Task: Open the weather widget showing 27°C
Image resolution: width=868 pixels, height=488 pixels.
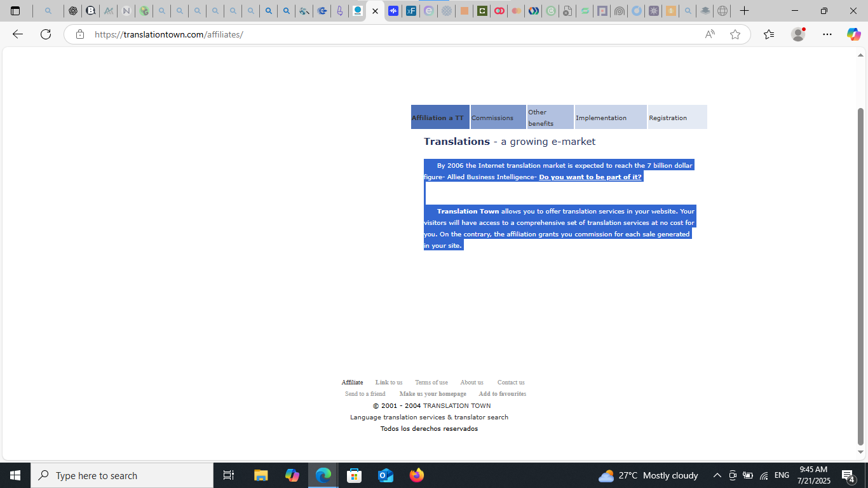Action: [x=648, y=475]
